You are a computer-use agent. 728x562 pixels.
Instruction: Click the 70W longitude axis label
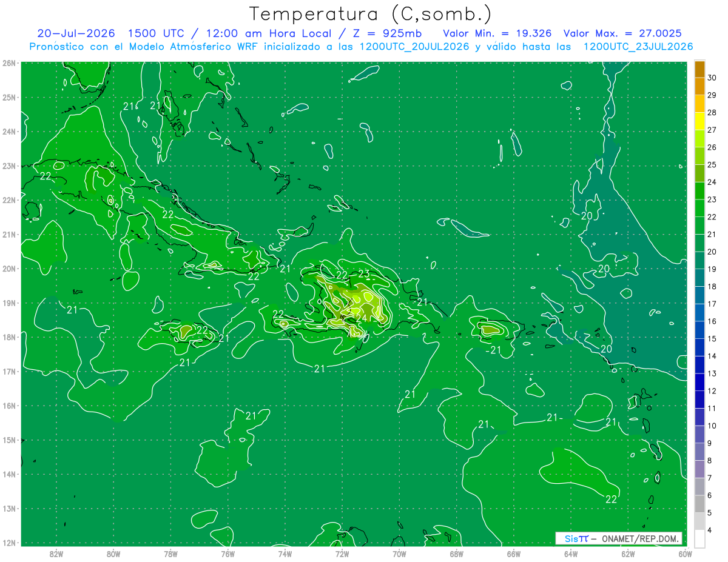[399, 554]
